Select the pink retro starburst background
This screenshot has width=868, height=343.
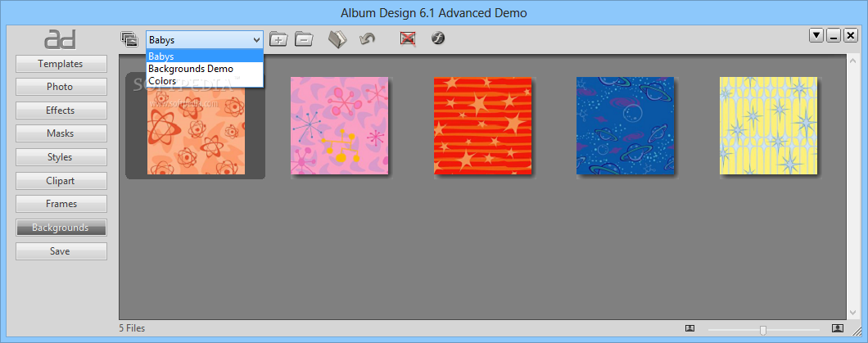(x=339, y=125)
